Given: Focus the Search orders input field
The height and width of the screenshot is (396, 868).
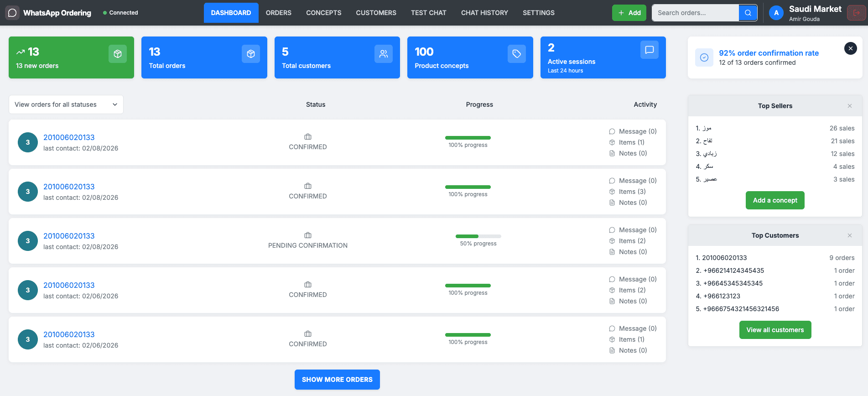Looking at the screenshot, I should point(695,13).
